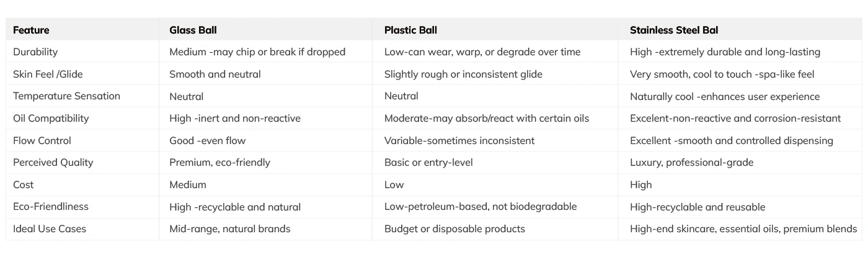Select 'Premium, eco-friendly' cell

pos(219,163)
